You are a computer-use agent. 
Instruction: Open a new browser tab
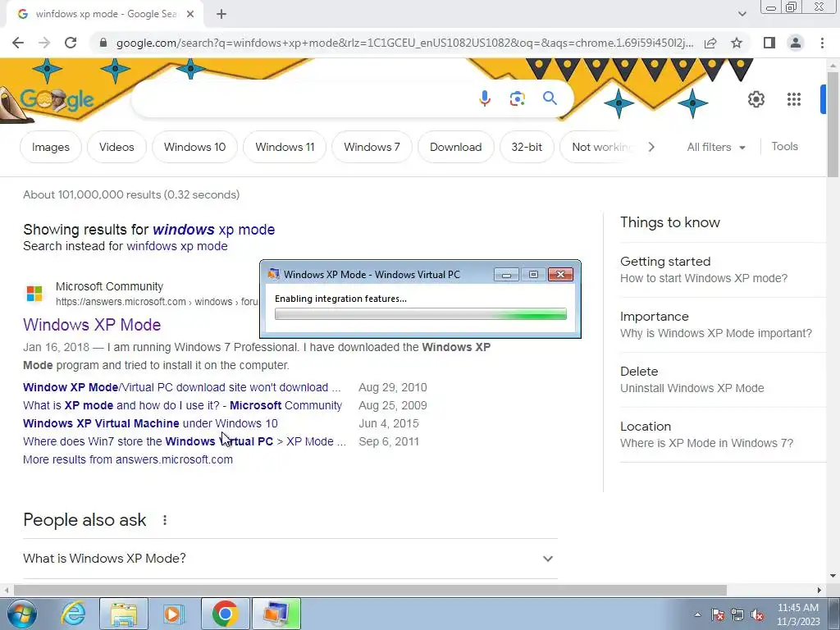[221, 14]
